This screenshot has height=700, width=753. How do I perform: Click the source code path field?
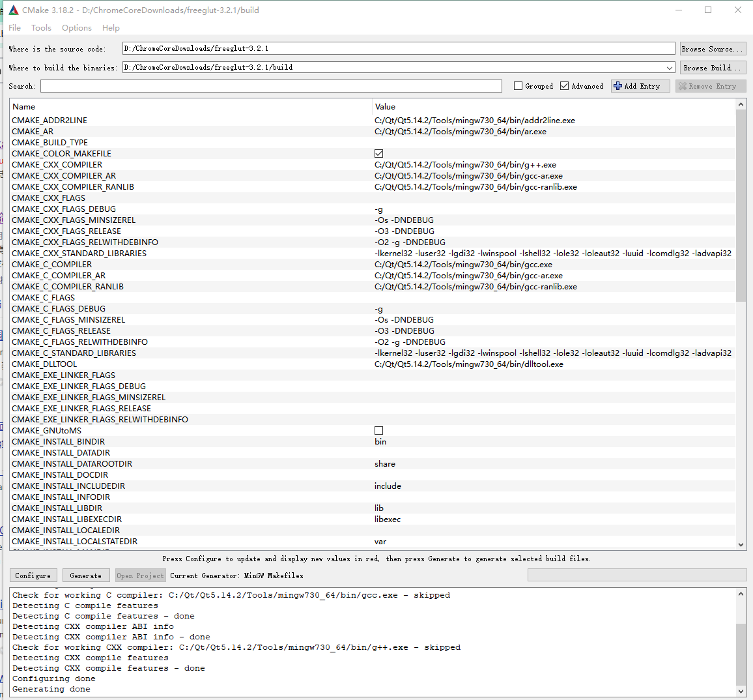click(399, 48)
